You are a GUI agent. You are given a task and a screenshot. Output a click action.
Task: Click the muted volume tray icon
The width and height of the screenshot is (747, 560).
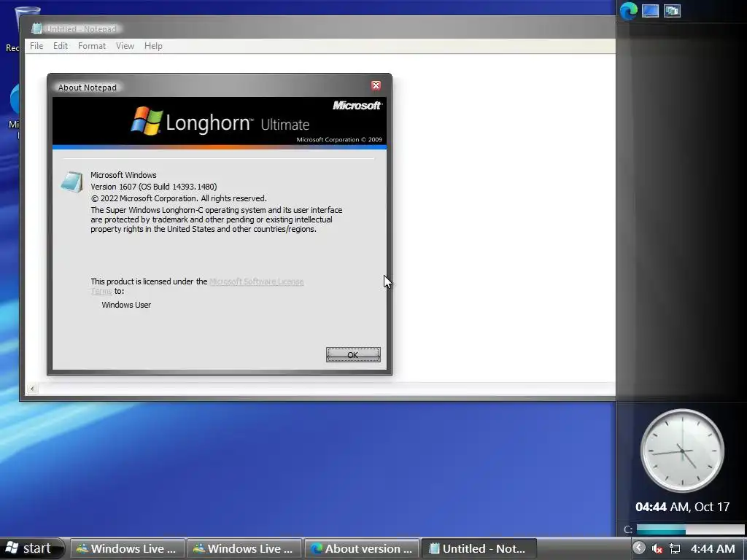657,548
